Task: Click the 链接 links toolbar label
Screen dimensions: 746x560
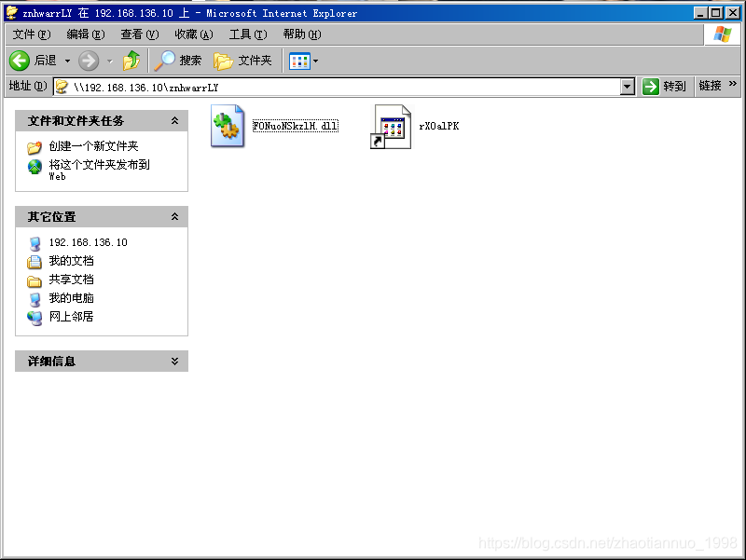Action: (710, 86)
